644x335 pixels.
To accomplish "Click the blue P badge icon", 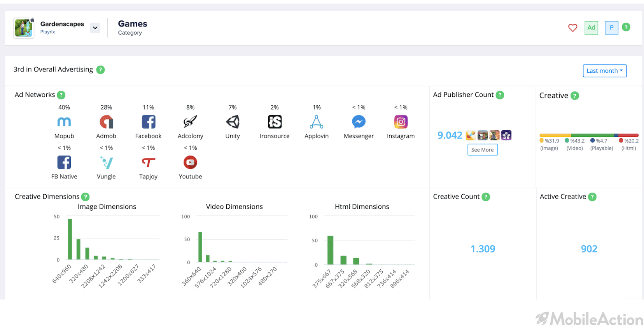I will point(611,28).
